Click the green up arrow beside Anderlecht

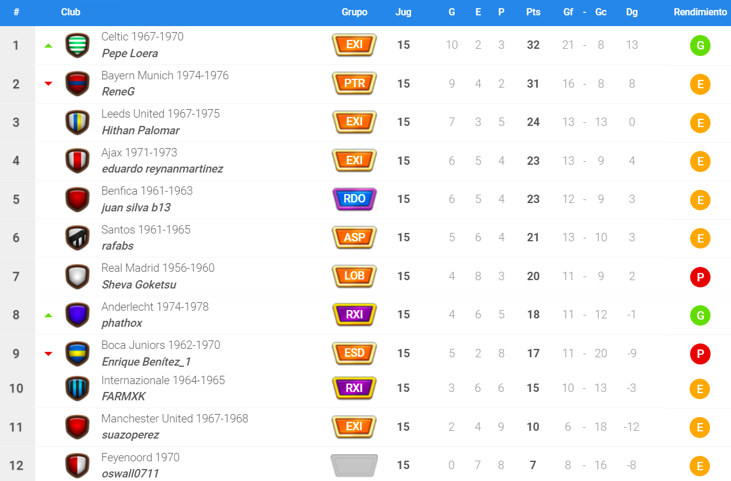pos(48,315)
